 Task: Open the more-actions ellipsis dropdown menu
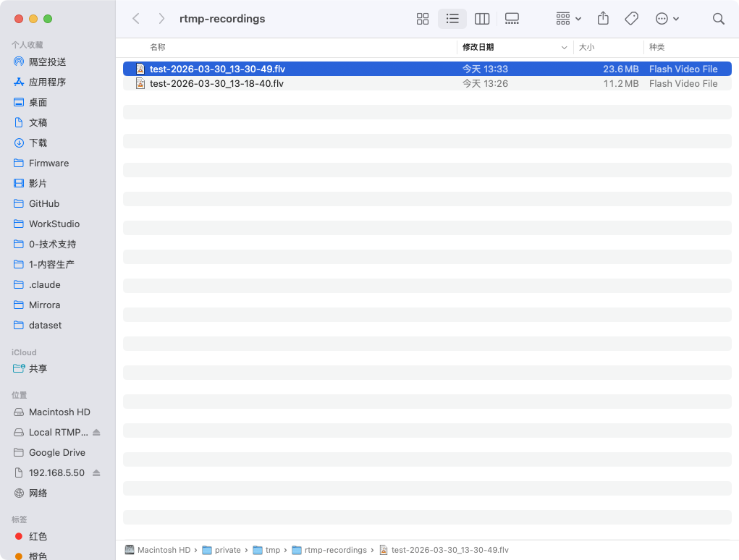click(667, 19)
